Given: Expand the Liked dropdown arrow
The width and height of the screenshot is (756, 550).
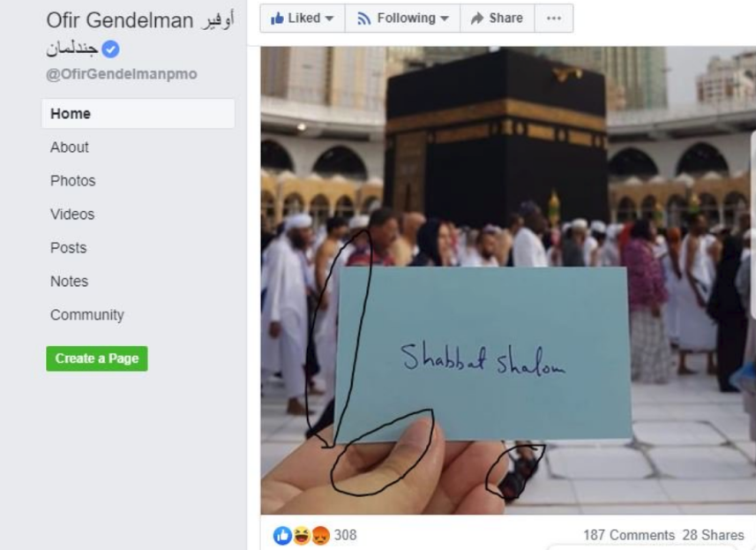Looking at the screenshot, I should tap(329, 19).
